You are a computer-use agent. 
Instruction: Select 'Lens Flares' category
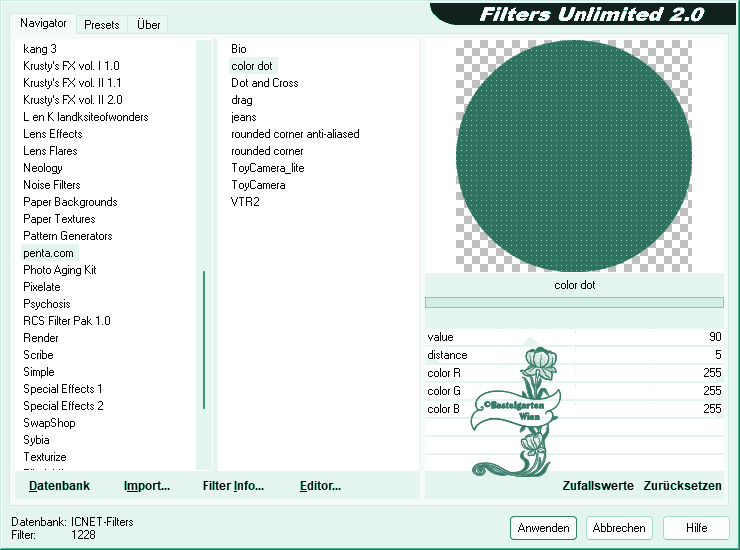50,151
